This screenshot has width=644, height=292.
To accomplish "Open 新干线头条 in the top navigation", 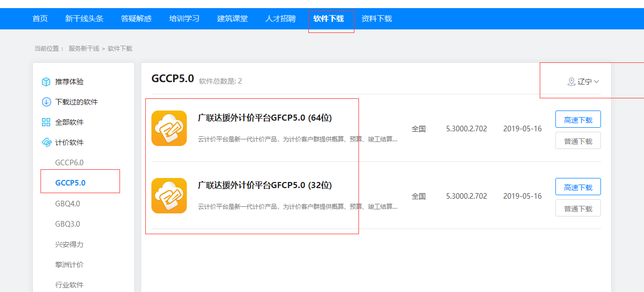I will click(84, 19).
